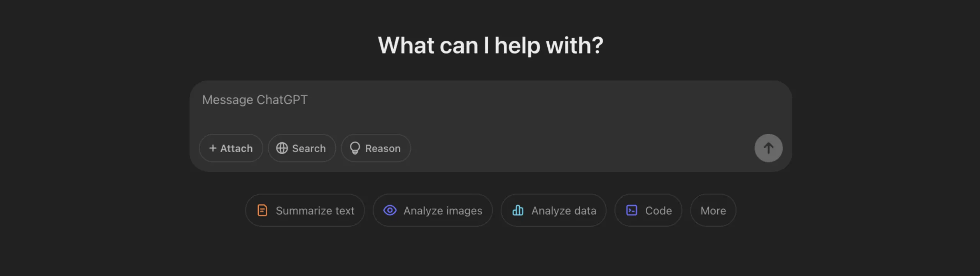Open the Attach file menu
The height and width of the screenshot is (276, 980).
pos(231,148)
